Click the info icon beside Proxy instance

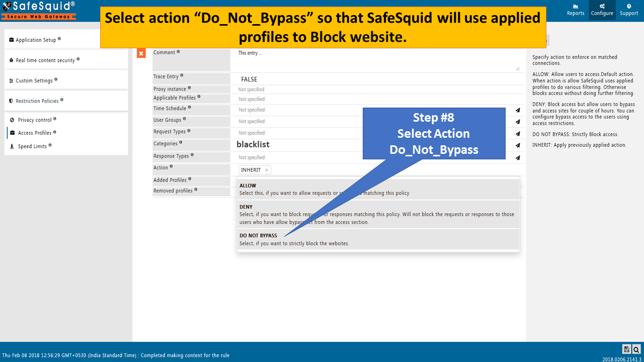pos(189,88)
